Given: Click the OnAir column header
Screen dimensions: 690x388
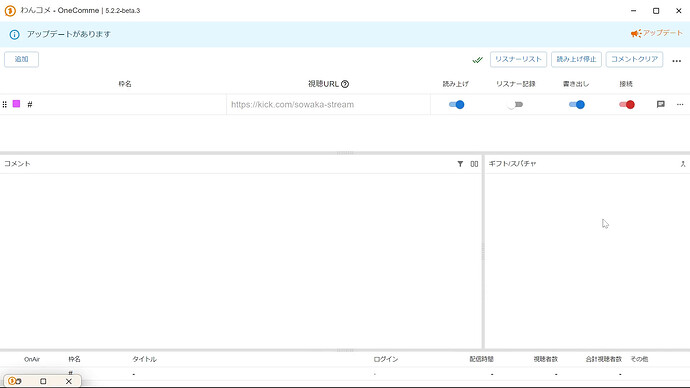Looking at the screenshot, I should tap(32, 359).
